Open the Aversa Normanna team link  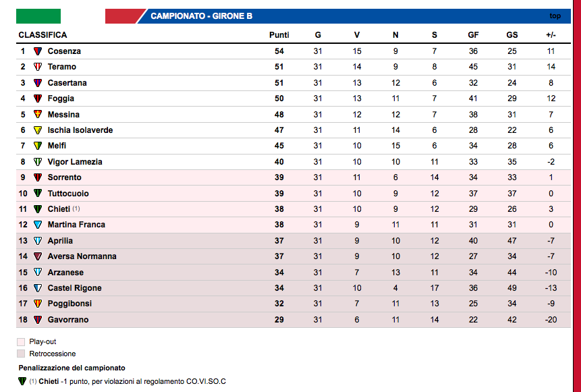click(x=82, y=256)
